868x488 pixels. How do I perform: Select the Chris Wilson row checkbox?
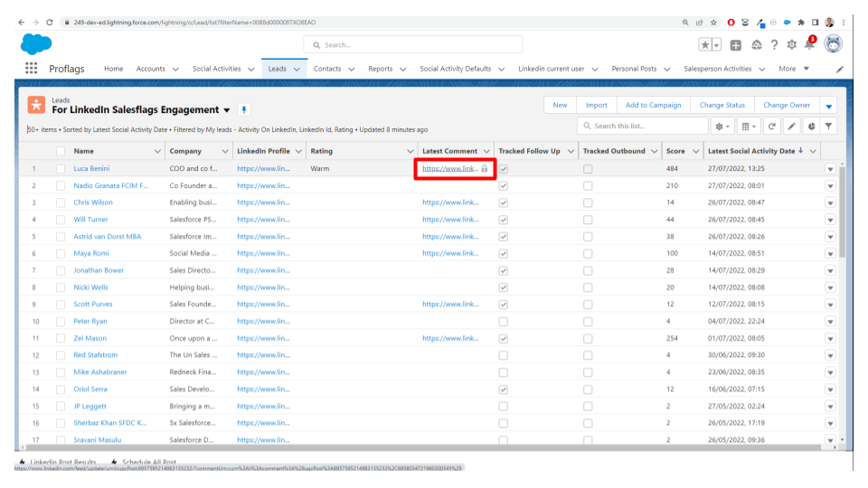click(x=61, y=202)
